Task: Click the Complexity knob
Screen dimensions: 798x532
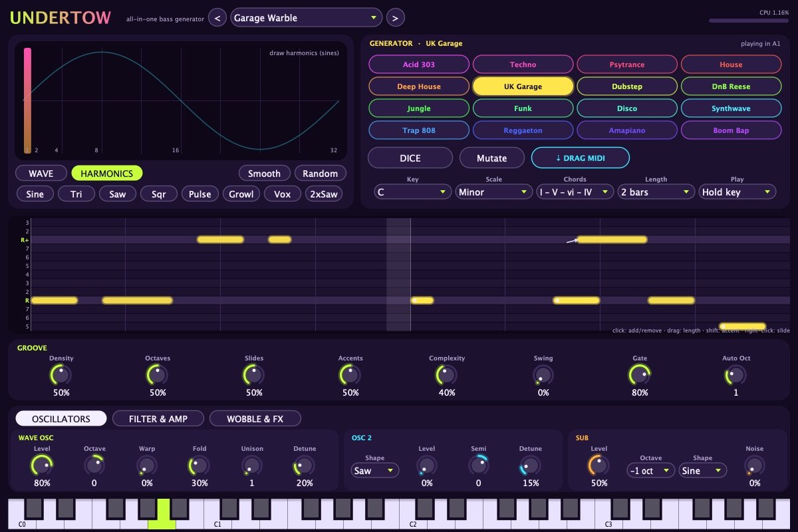Action: 447,376
